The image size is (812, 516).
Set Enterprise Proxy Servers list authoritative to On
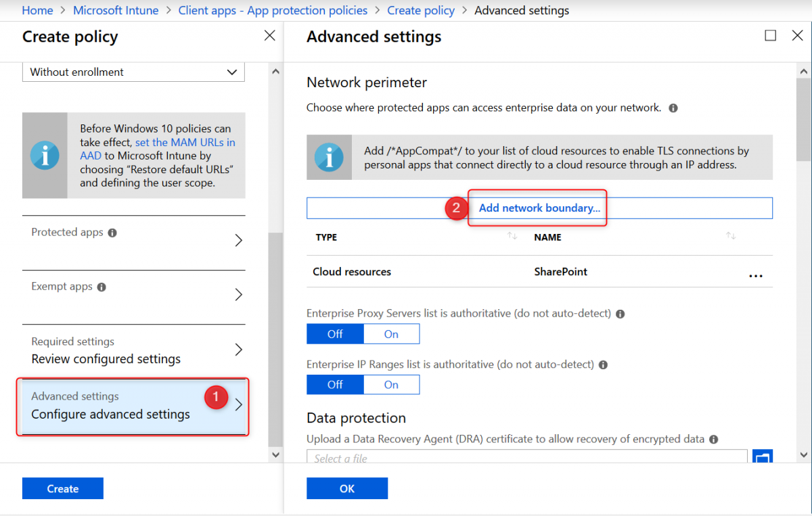(x=391, y=333)
